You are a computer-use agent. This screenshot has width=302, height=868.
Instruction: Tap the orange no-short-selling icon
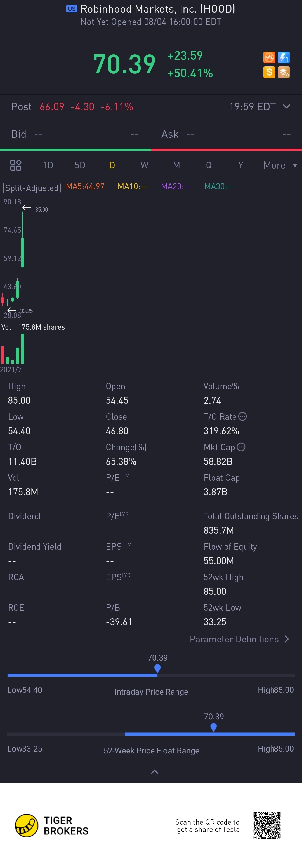[269, 57]
